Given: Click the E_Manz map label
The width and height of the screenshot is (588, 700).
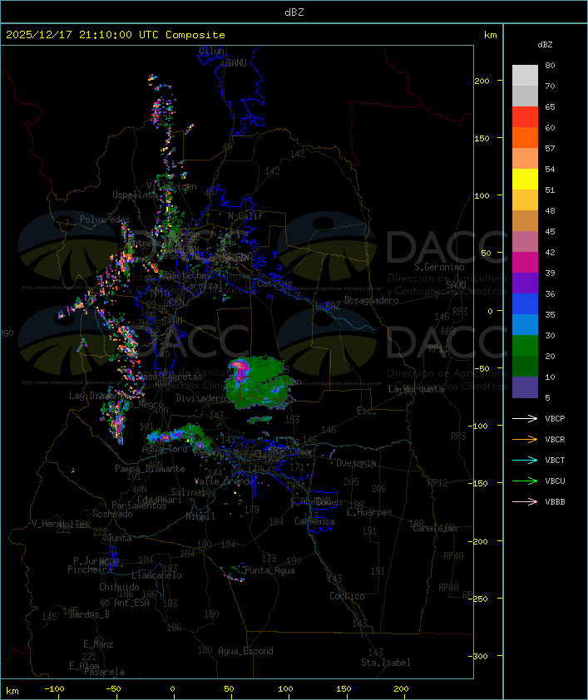Looking at the screenshot, I should pos(98,644).
